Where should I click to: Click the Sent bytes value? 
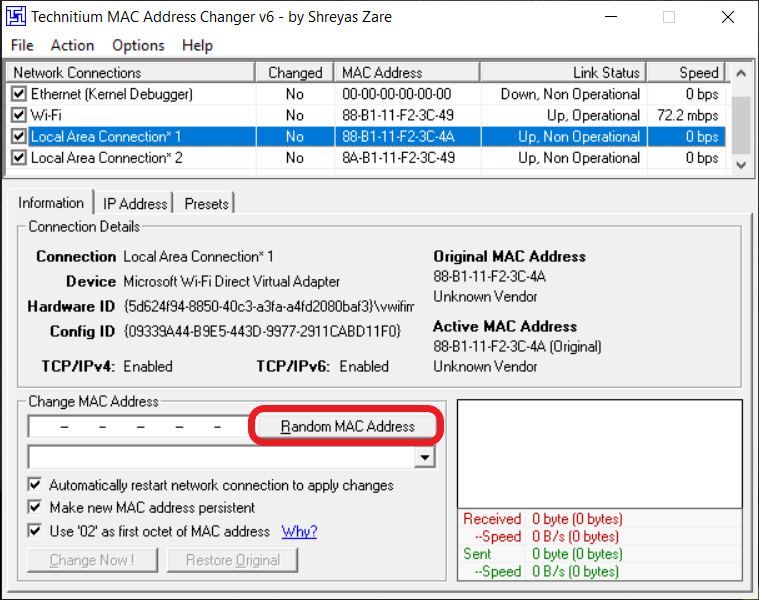click(x=577, y=554)
